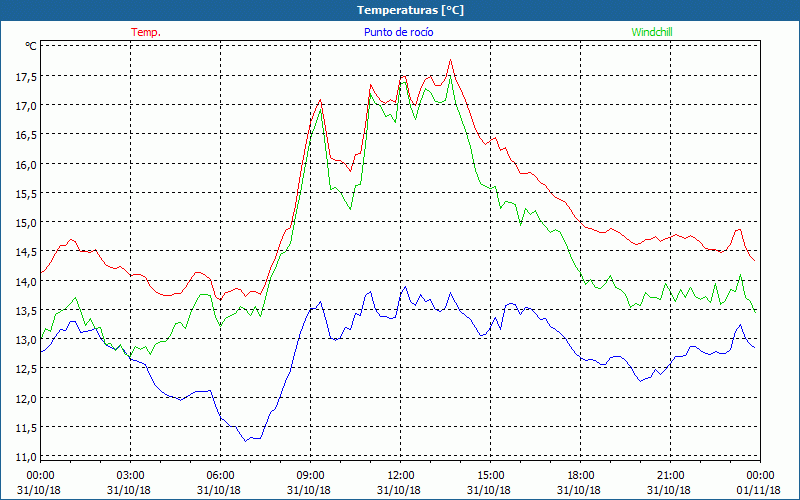The height and width of the screenshot is (500, 800).
Task: Click the 15,0 y-axis value
Action: tap(26, 222)
